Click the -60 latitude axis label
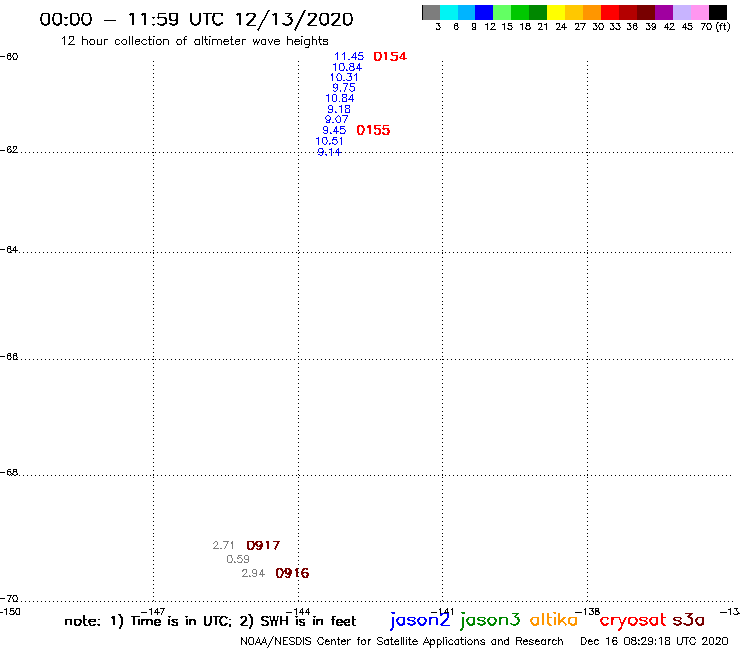 click(9, 57)
